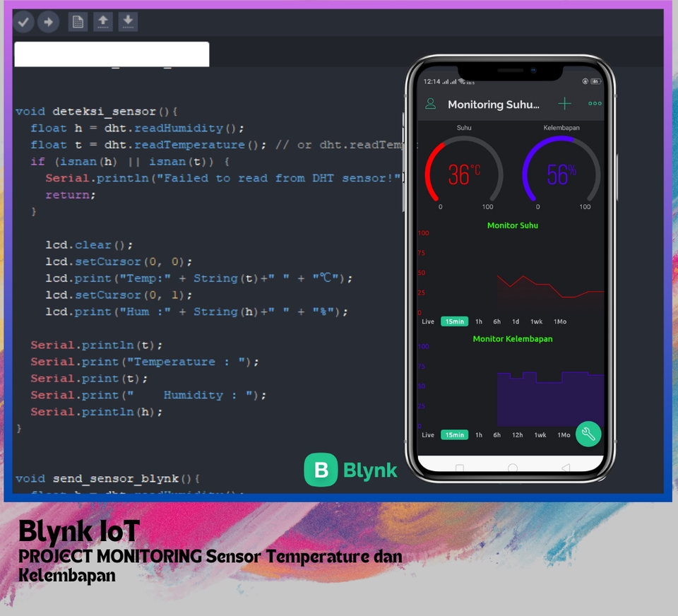Image resolution: width=678 pixels, height=616 pixels.
Task: Select 15min range on the Monitor Kelembapan chart
Action: pyautogui.click(x=454, y=434)
